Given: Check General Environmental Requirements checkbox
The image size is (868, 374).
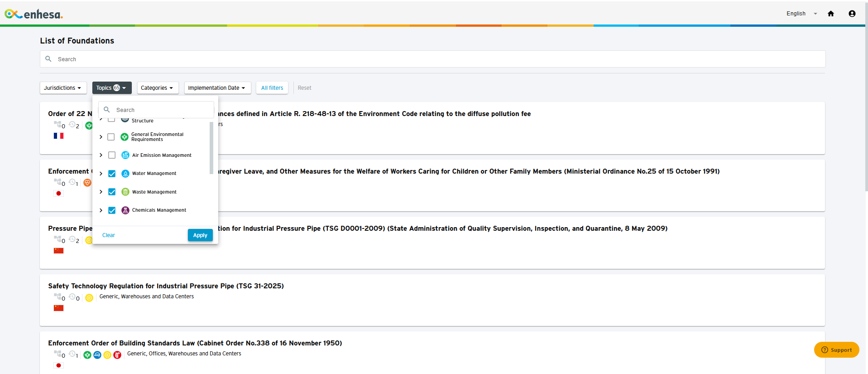Looking at the screenshot, I should click(111, 137).
